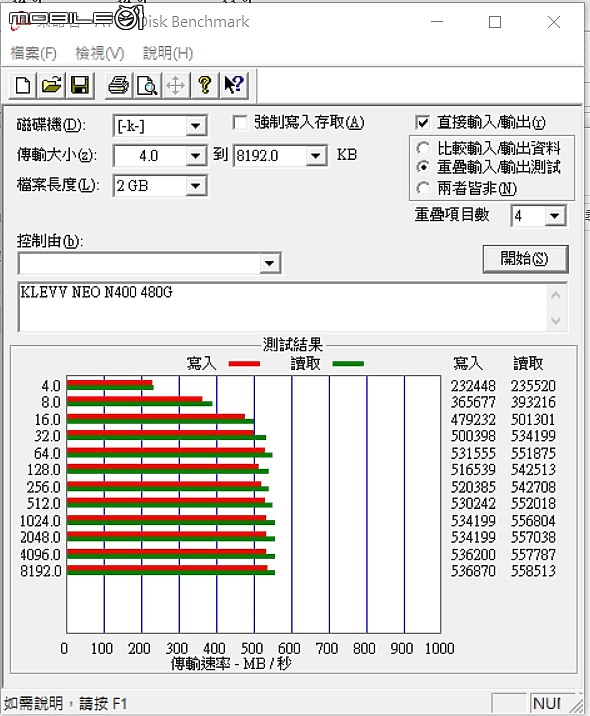Click write value 531555 in 64.0 row
The width and height of the screenshot is (590, 716).
[x=473, y=453]
